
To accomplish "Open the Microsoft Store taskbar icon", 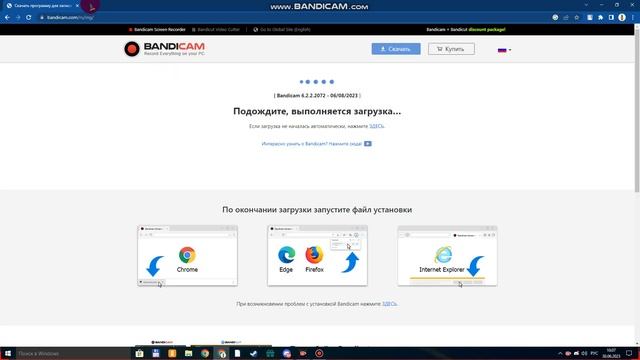I will click(x=139, y=353).
